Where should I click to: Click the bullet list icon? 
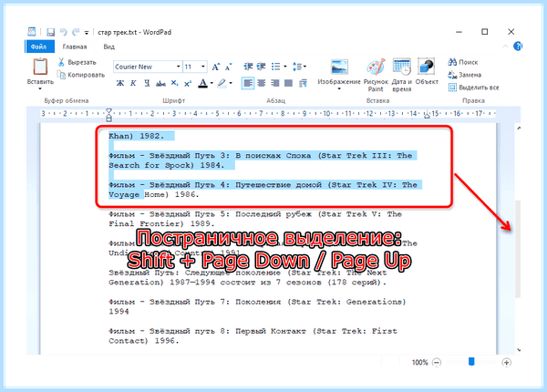point(276,67)
